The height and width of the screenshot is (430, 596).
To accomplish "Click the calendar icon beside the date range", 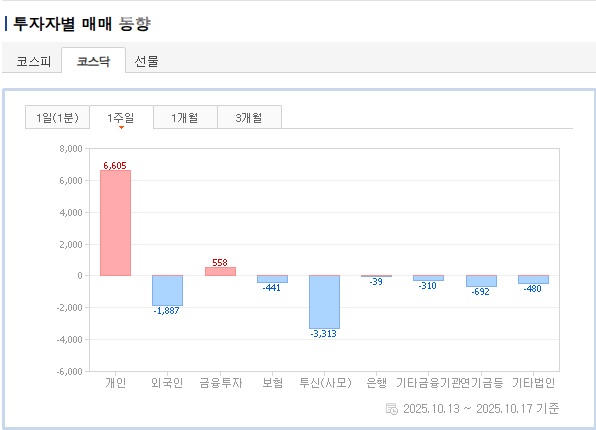I will pos(392,409).
